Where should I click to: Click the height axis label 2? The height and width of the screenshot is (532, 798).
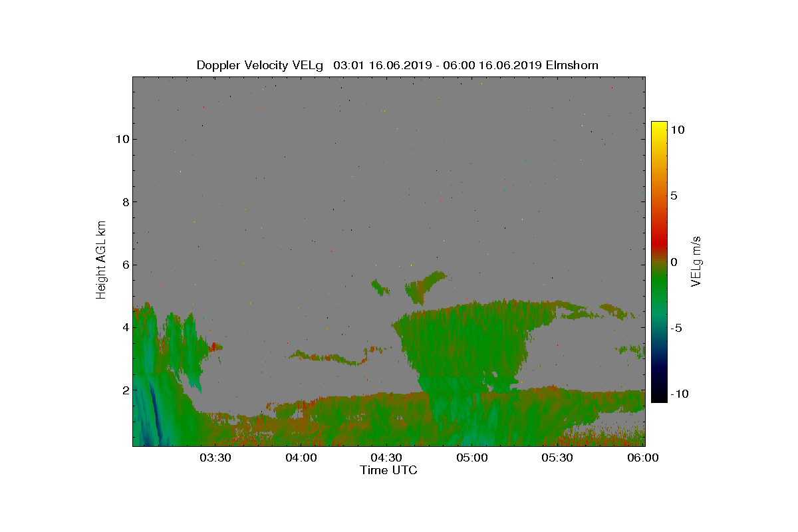tap(124, 390)
